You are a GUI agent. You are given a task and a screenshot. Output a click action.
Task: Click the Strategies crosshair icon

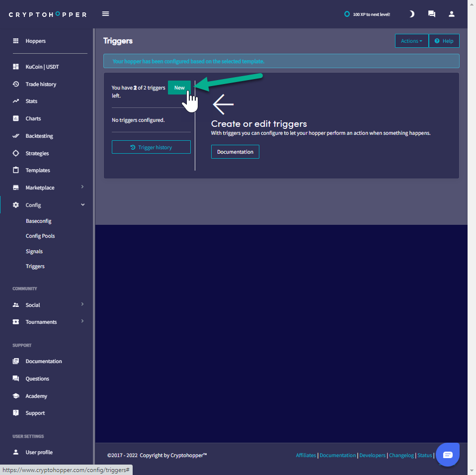(x=16, y=153)
